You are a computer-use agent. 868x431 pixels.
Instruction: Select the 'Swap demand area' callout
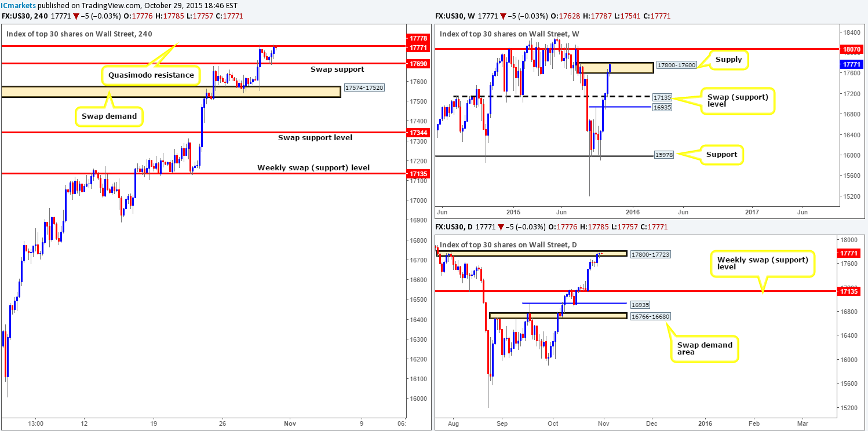coord(705,349)
